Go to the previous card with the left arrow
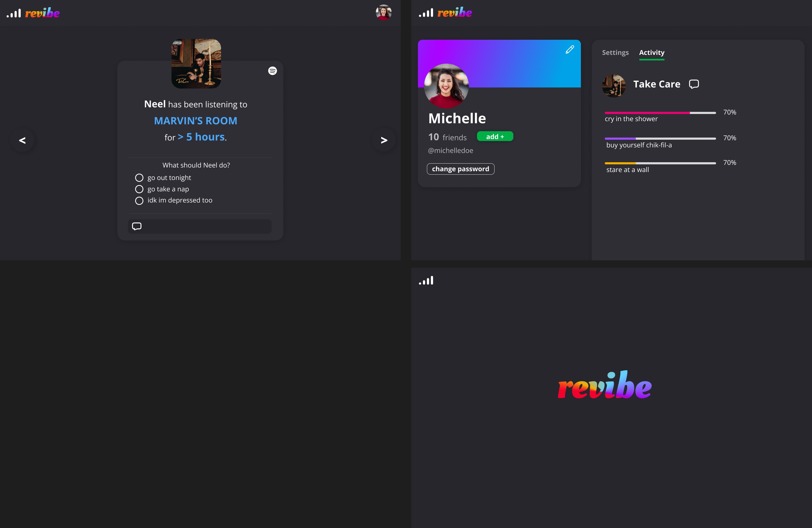This screenshot has height=528, width=812. coord(23,140)
